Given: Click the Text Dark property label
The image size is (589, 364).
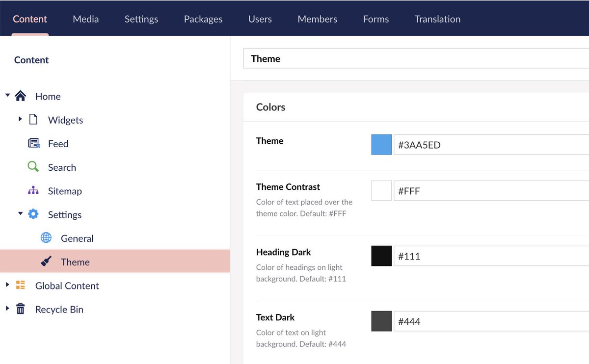Looking at the screenshot, I should tap(275, 317).
